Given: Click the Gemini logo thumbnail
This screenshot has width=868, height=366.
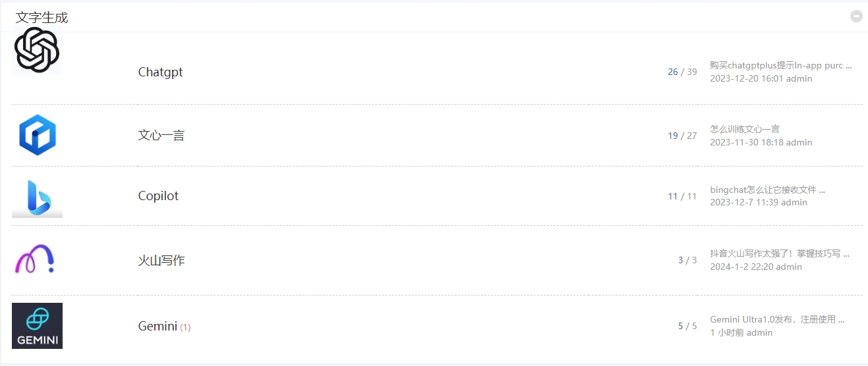Looking at the screenshot, I should click(x=37, y=325).
